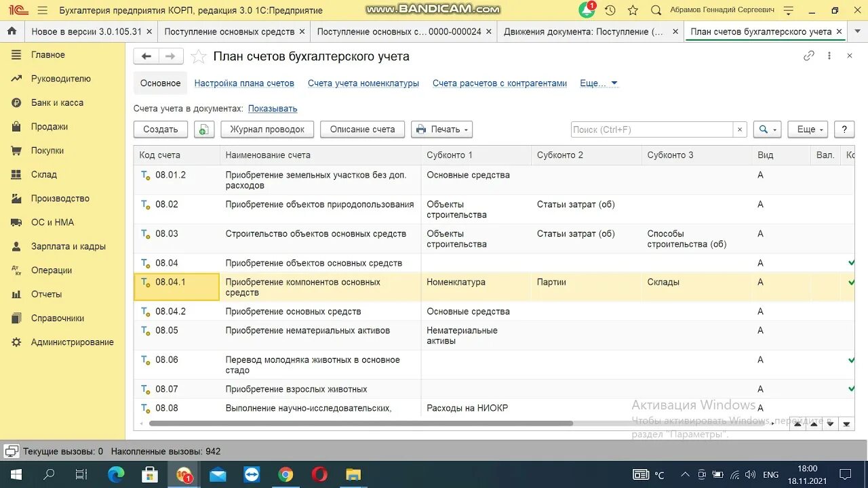868x488 pixels.
Task: Select the Основное subtab
Action: coord(160,83)
